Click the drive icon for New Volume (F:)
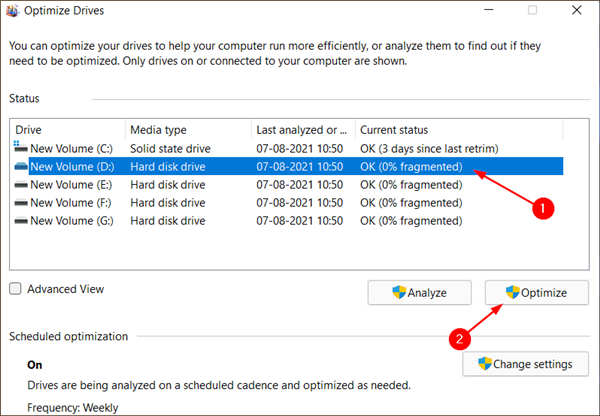The width and height of the screenshot is (600, 416). pyautogui.click(x=21, y=202)
